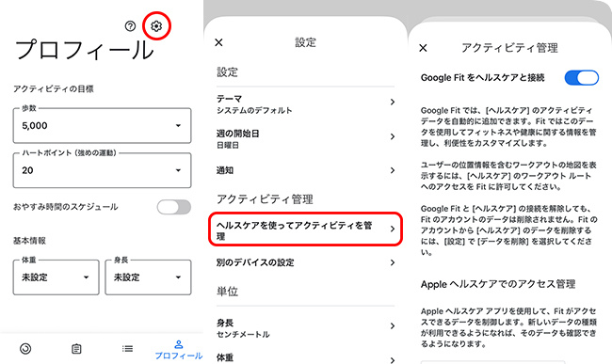Toggle おやすみ時間のスケジュール switch

[x=174, y=207]
